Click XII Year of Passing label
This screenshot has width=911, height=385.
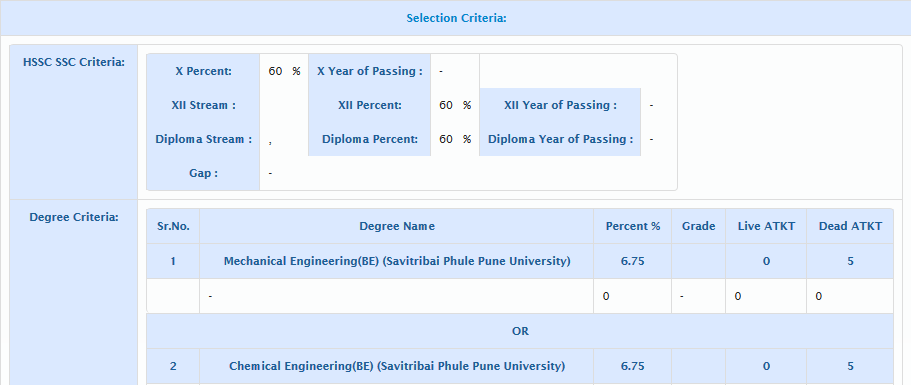(x=560, y=106)
